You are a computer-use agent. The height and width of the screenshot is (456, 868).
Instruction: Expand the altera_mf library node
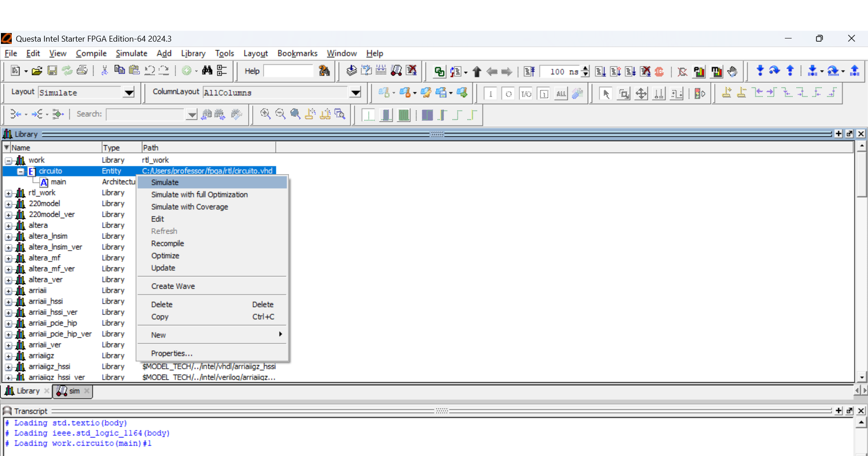(9, 258)
